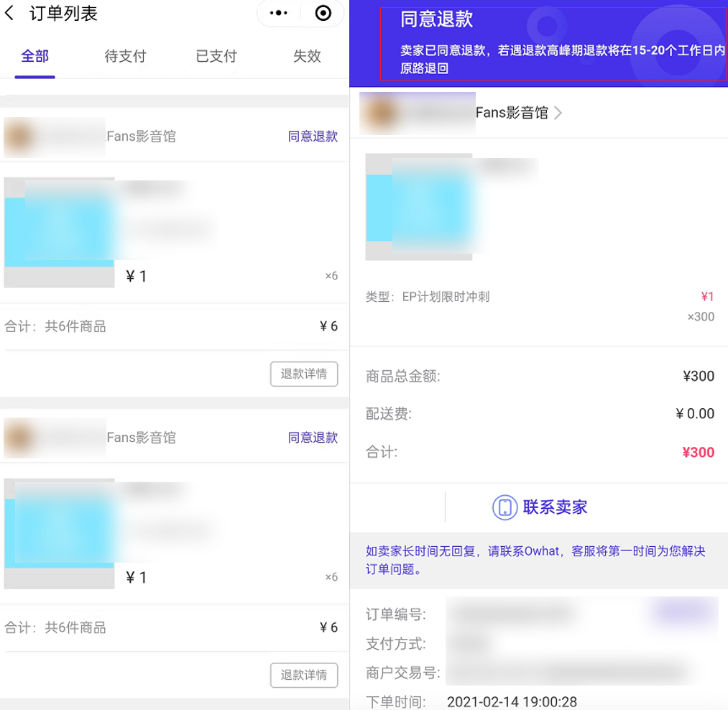Click Fans影音馆 shop name in first order
Screen dimensions: 728x710
(x=141, y=137)
